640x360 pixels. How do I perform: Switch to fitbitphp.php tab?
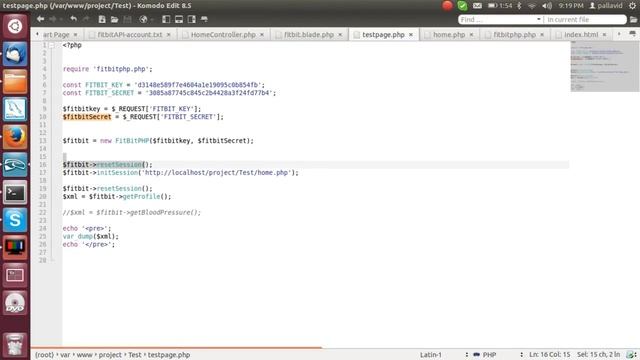(514, 35)
